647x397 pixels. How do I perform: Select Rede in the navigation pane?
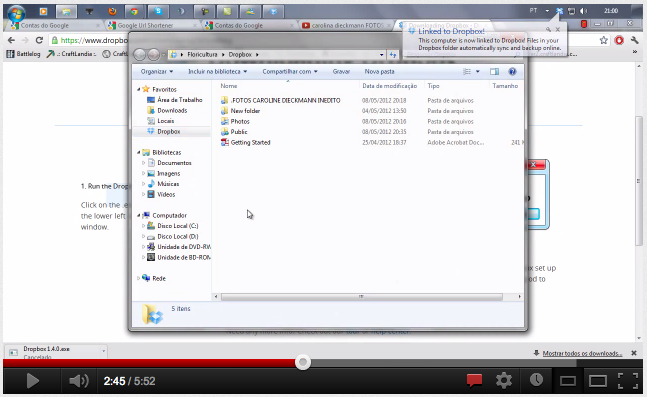point(158,278)
